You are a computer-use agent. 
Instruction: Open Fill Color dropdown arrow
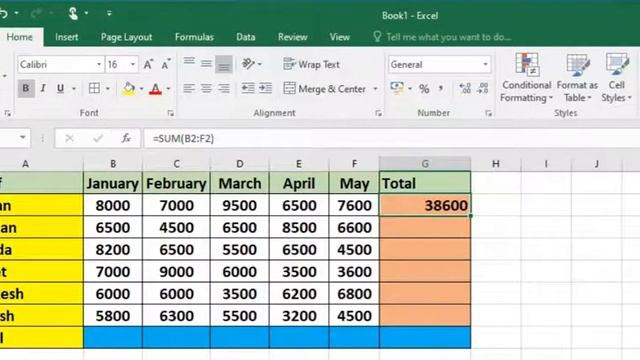[x=142, y=89]
